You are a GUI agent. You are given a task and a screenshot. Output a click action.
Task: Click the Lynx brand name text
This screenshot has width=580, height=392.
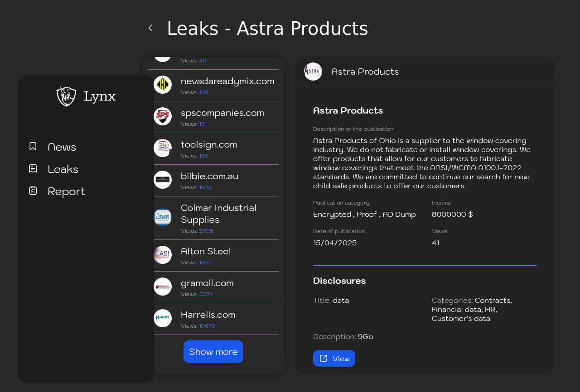(x=100, y=96)
